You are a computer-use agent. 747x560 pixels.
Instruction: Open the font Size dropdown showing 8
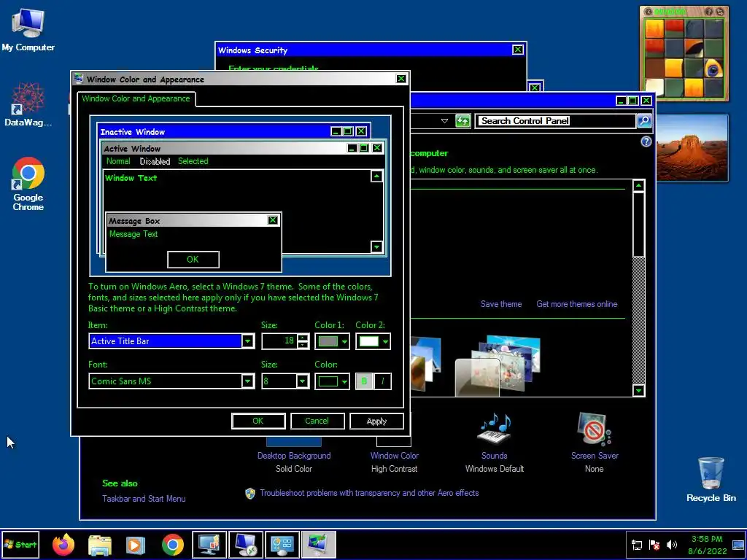pos(303,381)
